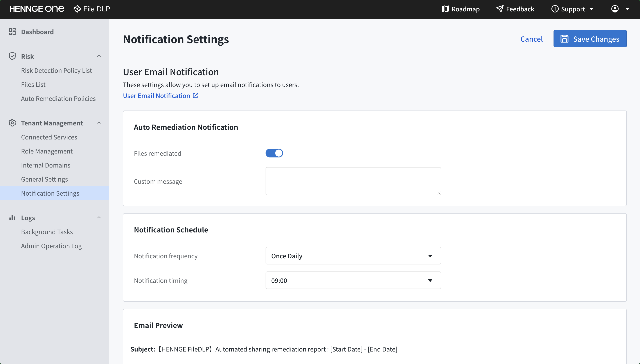
Task: Click the Support label in header
Action: [x=573, y=9]
